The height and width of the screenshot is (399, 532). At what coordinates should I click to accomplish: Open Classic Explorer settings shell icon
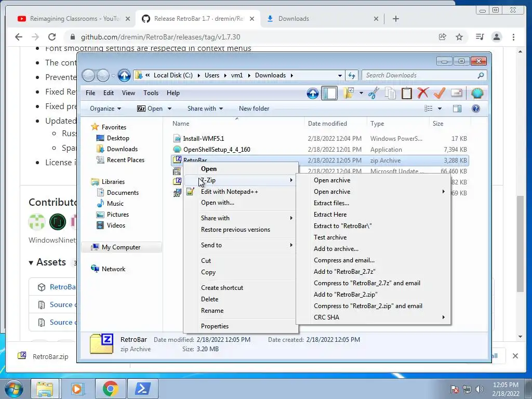[477, 93]
